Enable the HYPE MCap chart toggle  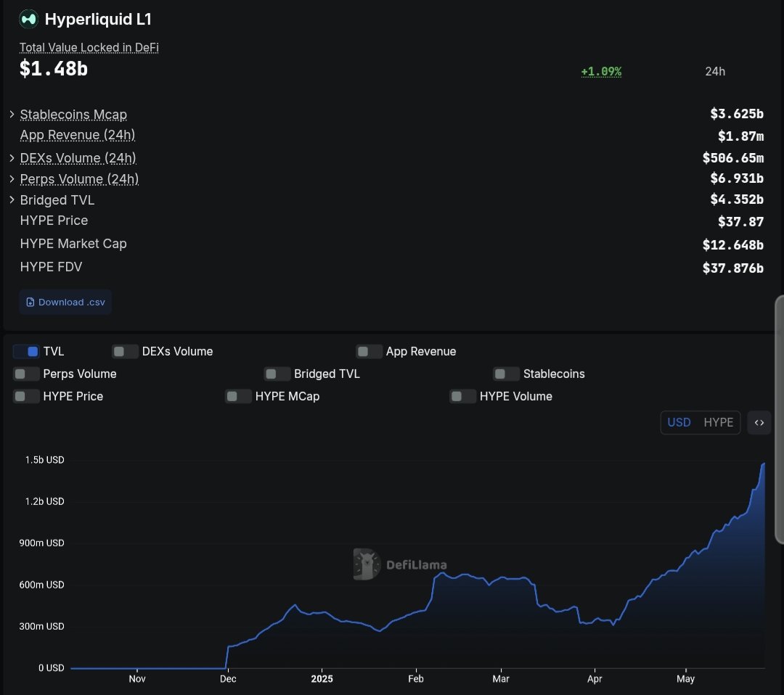coord(238,396)
